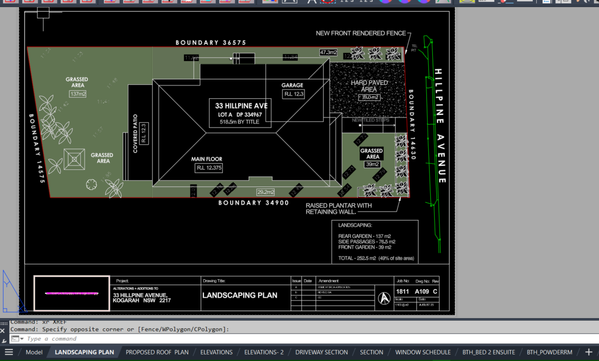Add a new layout with plus icon

589,352
